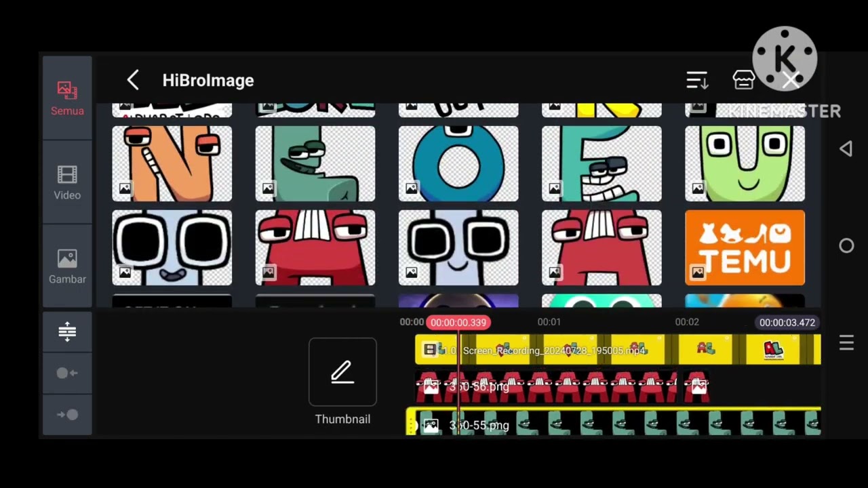The width and height of the screenshot is (868, 488).
Task: Open the Thumbnail editor button
Action: point(342,382)
